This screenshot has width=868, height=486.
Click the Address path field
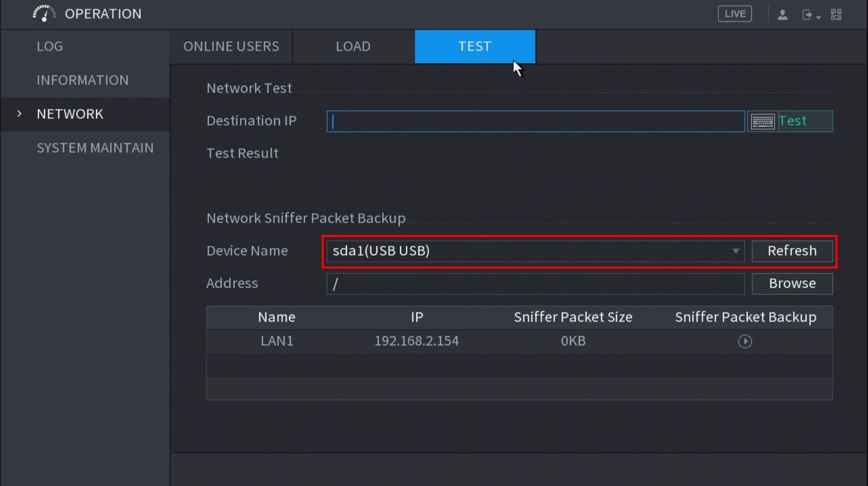point(535,284)
